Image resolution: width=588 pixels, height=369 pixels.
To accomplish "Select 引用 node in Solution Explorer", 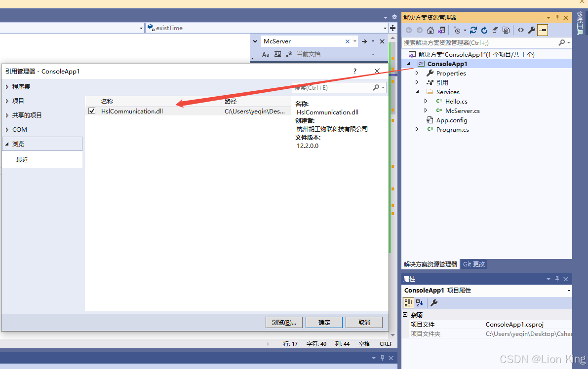I will [x=442, y=82].
